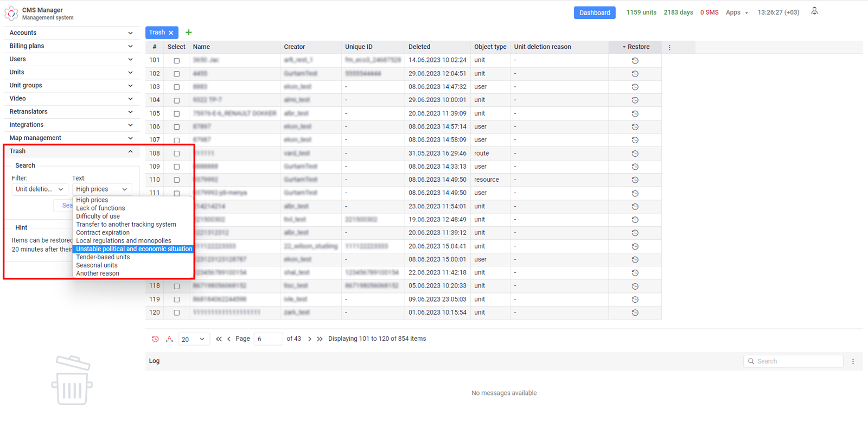Image resolution: width=868 pixels, height=421 pixels.
Task: Click the restore icon for row 103
Action: (635, 87)
